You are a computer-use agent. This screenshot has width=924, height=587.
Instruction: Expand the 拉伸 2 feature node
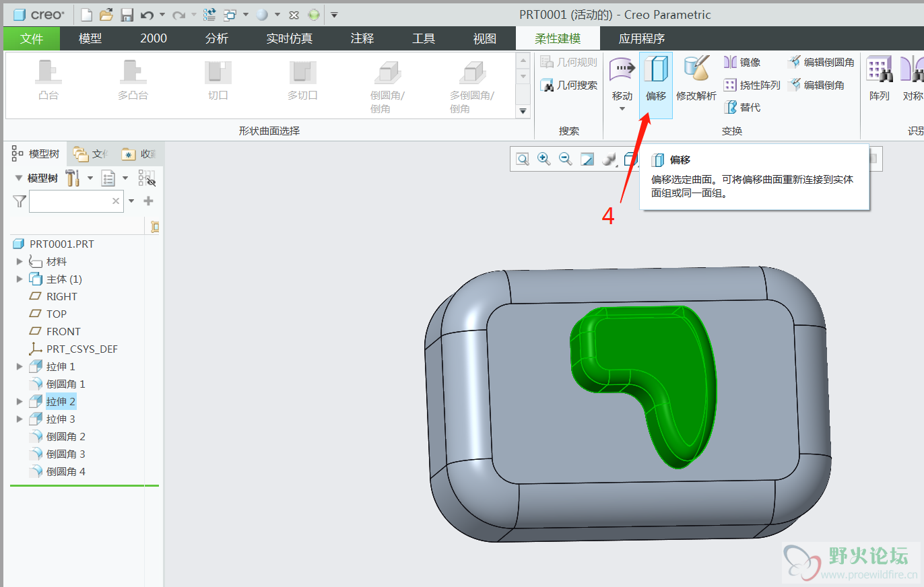(20, 401)
